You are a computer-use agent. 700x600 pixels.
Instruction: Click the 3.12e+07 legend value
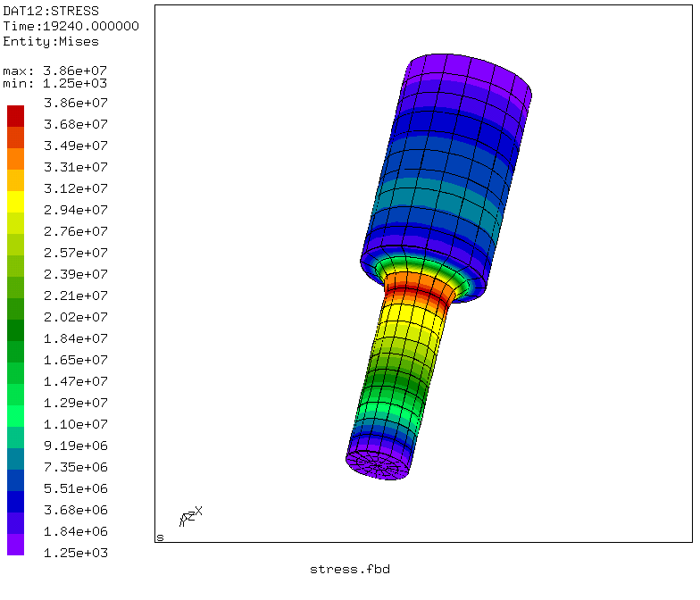[x=76, y=188]
